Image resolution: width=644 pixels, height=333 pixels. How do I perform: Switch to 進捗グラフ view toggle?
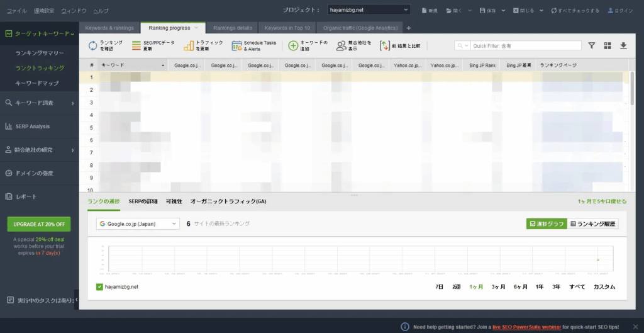[x=546, y=223]
